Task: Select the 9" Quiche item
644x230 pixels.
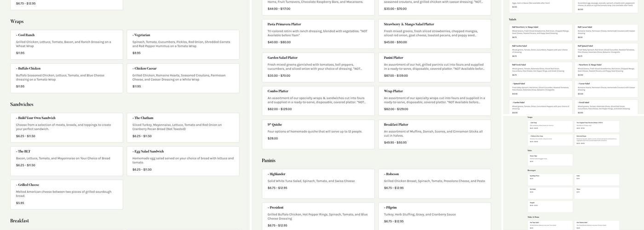Action: coord(318,134)
